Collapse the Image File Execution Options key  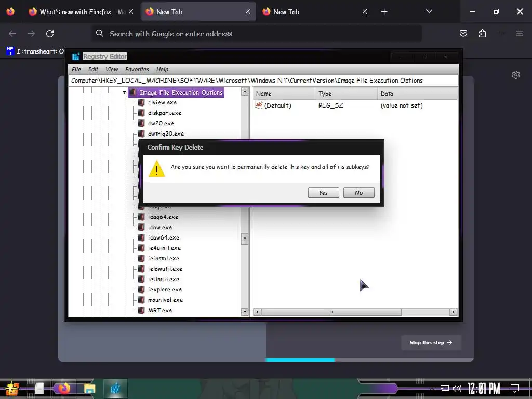124,92
